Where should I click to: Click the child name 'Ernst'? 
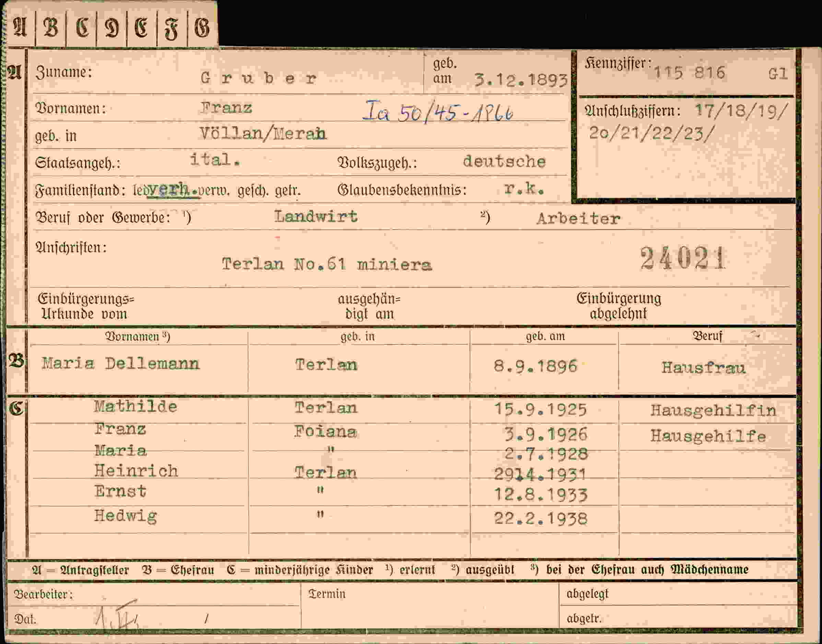coord(120,491)
